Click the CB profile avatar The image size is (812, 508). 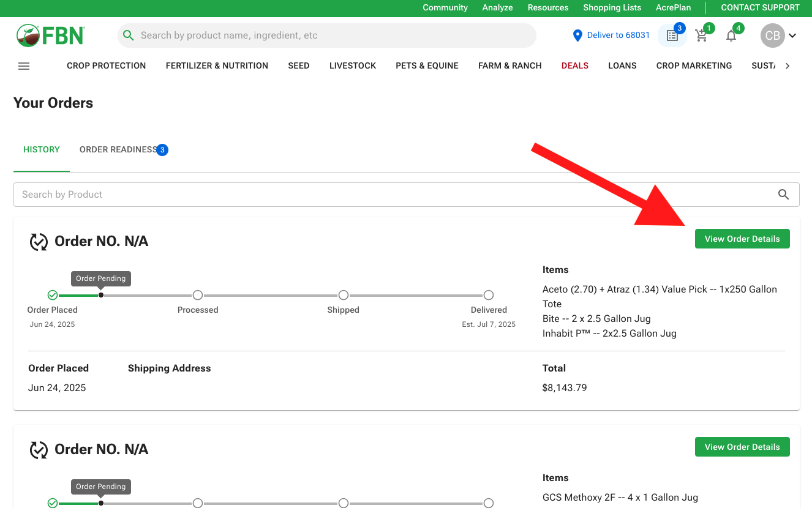coord(772,35)
